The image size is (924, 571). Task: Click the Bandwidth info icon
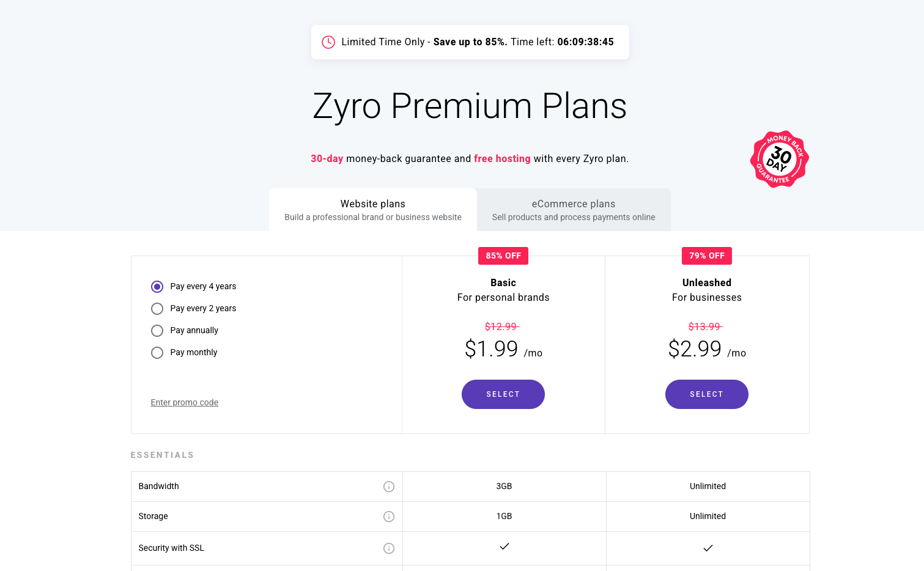[x=389, y=487]
